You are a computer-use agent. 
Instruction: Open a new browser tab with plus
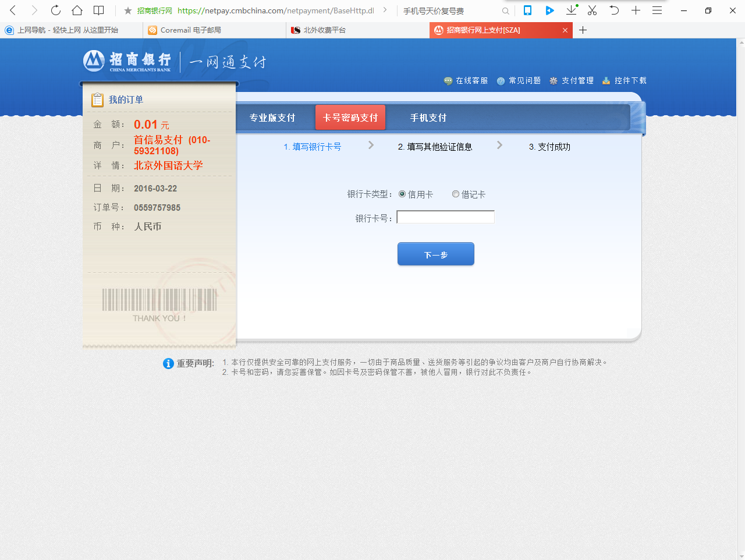tap(583, 30)
